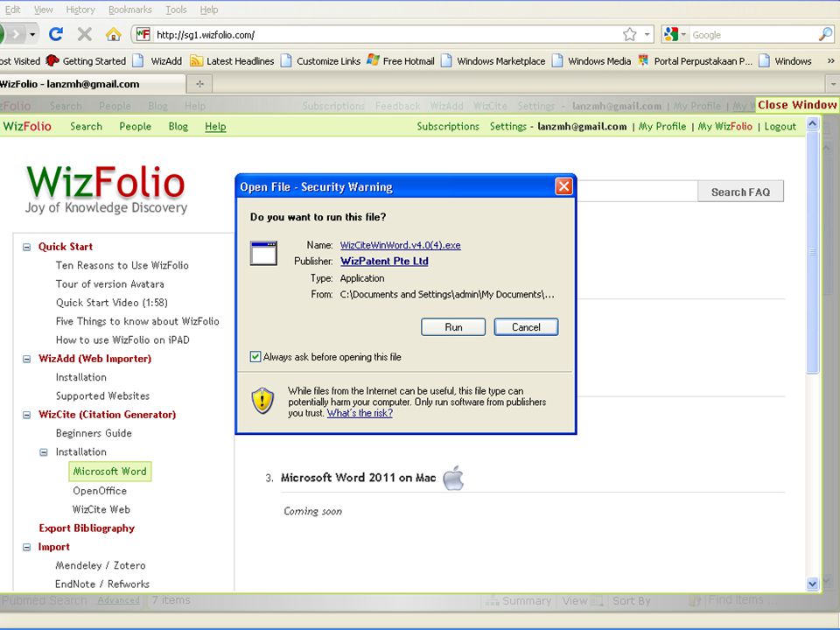Image resolution: width=840 pixels, height=630 pixels.
Task: Open the Mendeley / Zotero import item
Action: point(100,565)
